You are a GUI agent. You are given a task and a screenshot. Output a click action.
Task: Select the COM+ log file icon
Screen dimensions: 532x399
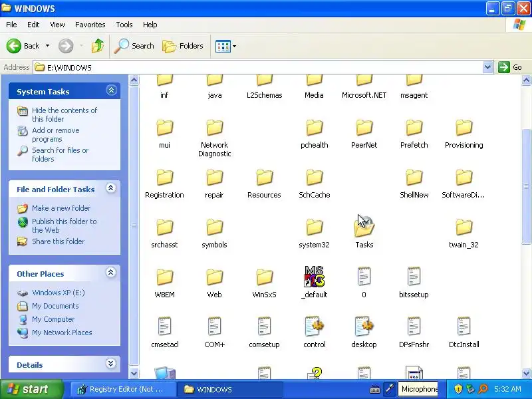point(214,327)
